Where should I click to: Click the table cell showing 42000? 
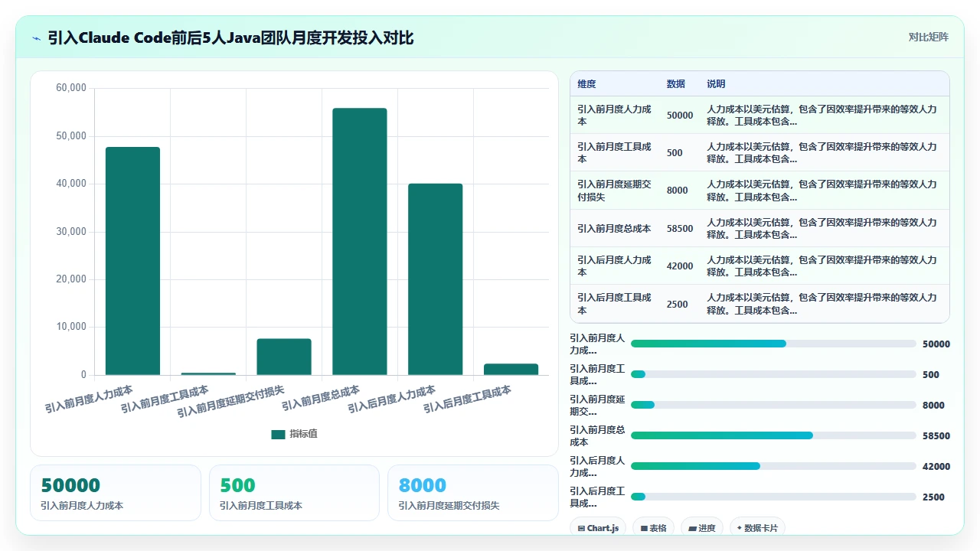click(x=680, y=266)
